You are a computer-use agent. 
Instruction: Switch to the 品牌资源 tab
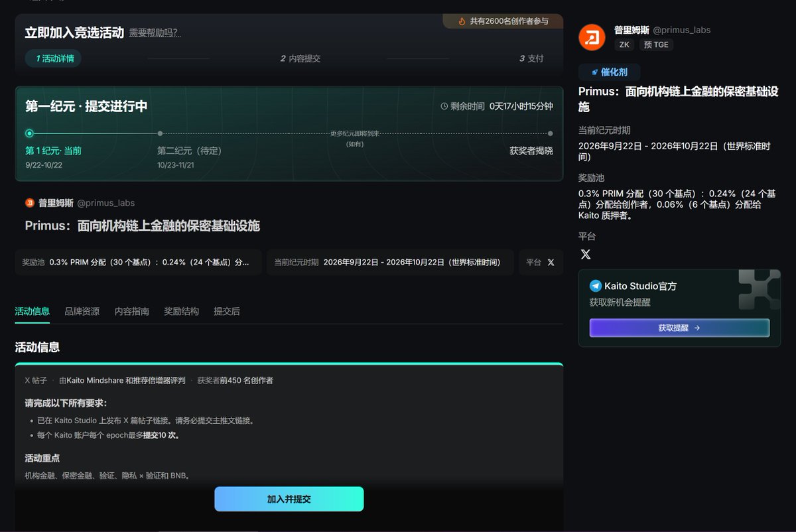click(82, 311)
